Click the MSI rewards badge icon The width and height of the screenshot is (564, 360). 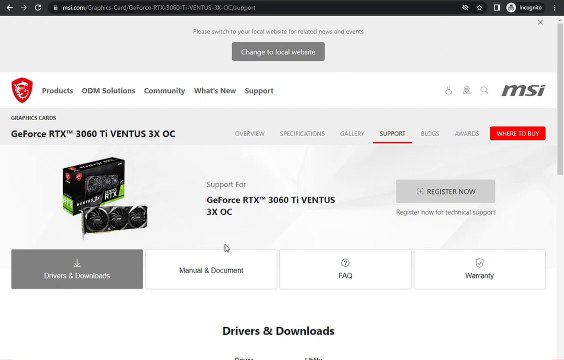click(467, 90)
